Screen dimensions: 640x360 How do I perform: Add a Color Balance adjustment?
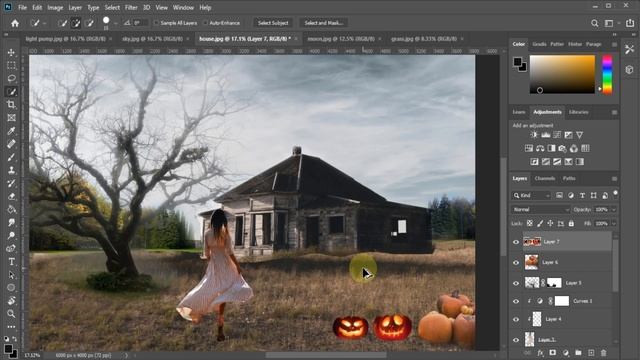pyautogui.click(x=540, y=149)
